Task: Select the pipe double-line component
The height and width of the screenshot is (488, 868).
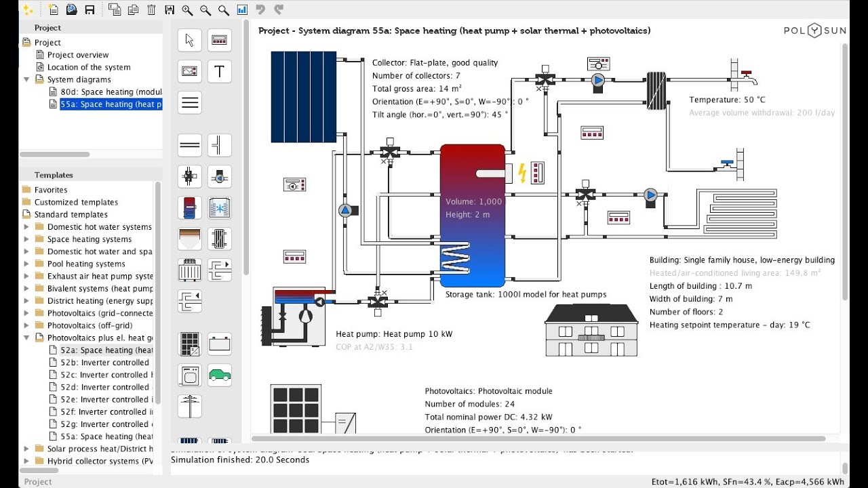Action: pos(190,145)
